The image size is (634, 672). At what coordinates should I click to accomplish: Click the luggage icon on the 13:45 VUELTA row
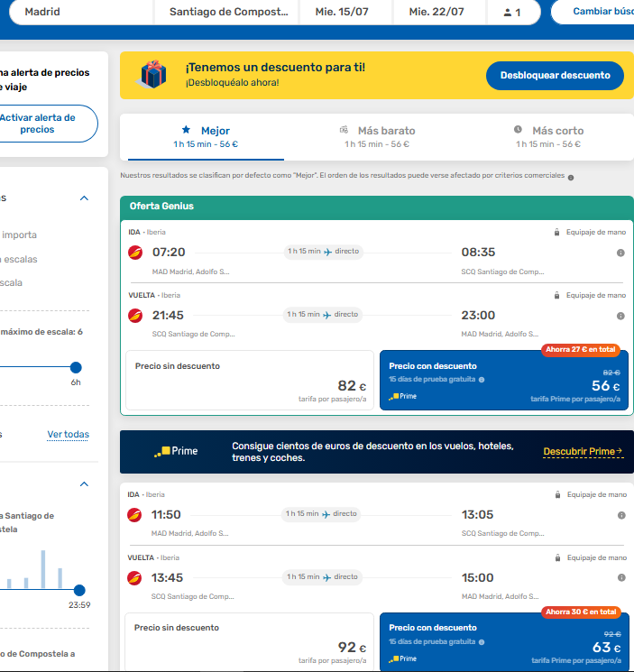(557, 557)
